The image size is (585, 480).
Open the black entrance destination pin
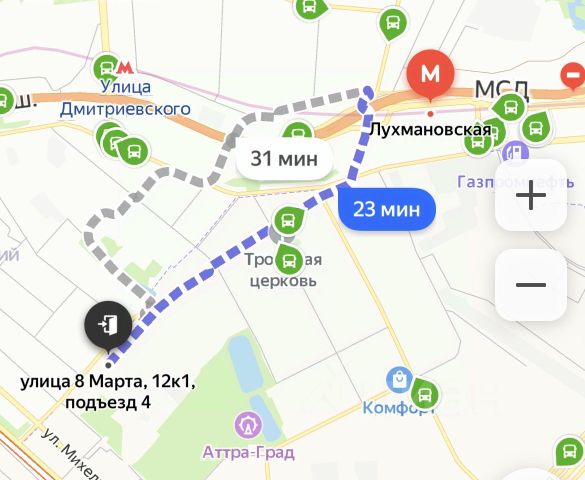108,326
